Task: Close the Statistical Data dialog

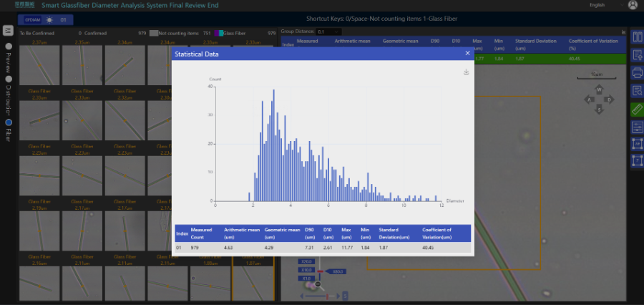Action: point(467,53)
